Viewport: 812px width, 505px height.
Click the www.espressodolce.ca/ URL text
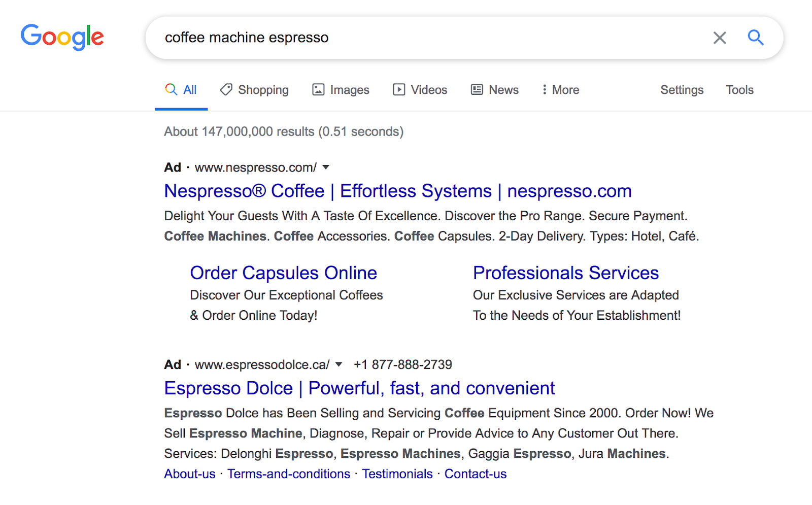pyautogui.click(x=262, y=364)
